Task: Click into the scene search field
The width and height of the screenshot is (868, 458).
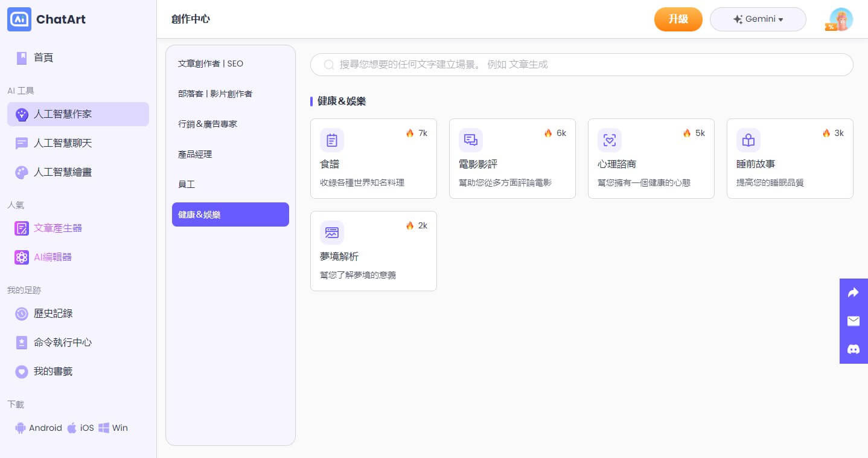Action: coord(582,65)
